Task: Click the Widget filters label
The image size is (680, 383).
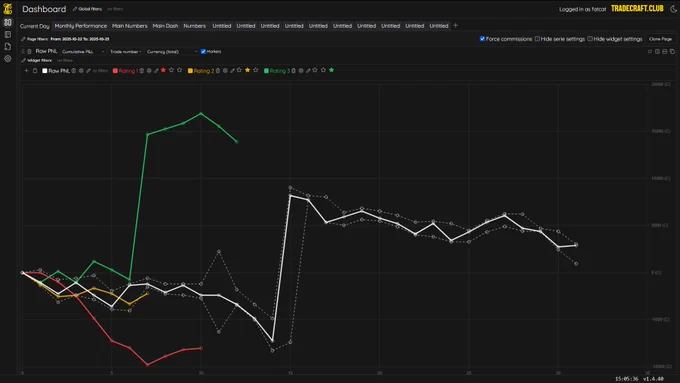Action: (x=40, y=60)
